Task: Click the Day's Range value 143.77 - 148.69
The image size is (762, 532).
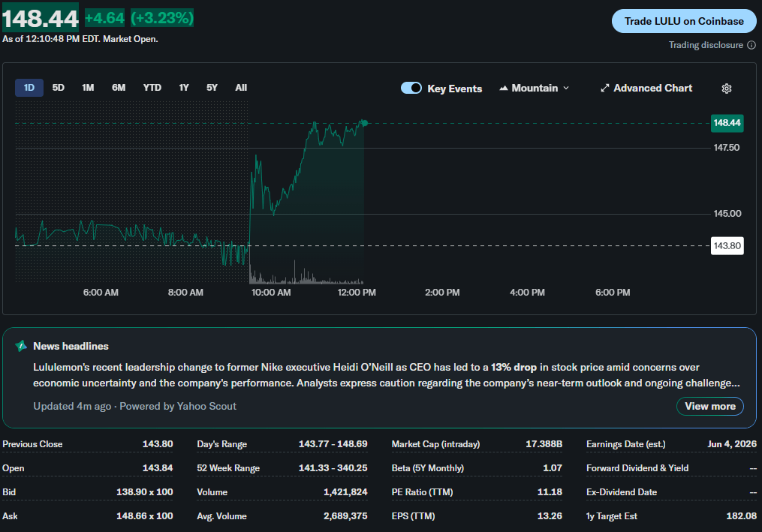Action: point(333,444)
